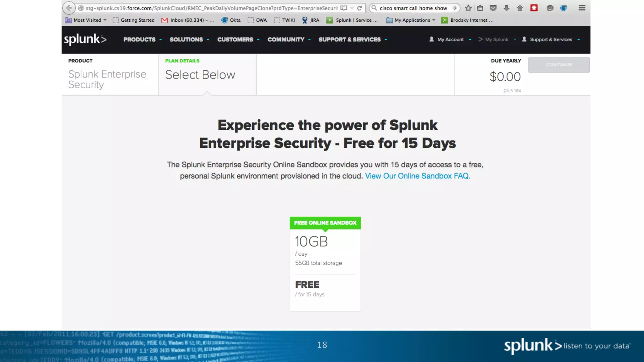644x362 pixels.
Task: Click the browser Home icon
Action: click(520, 8)
